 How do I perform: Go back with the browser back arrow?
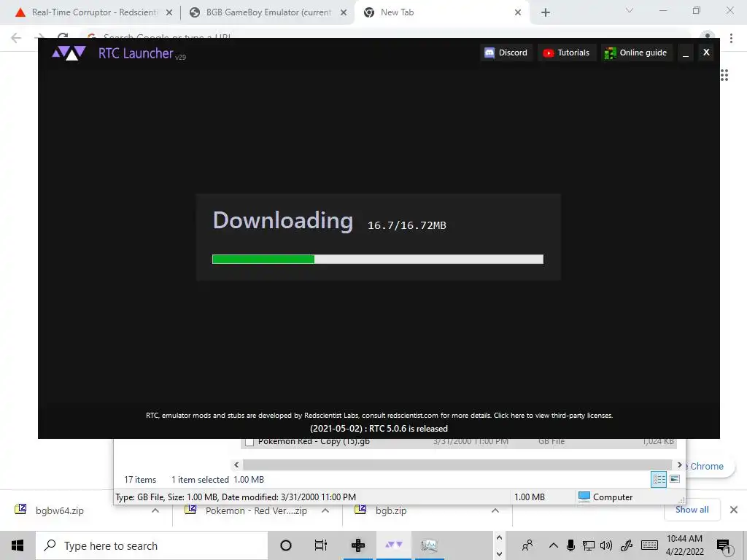[x=16, y=38]
